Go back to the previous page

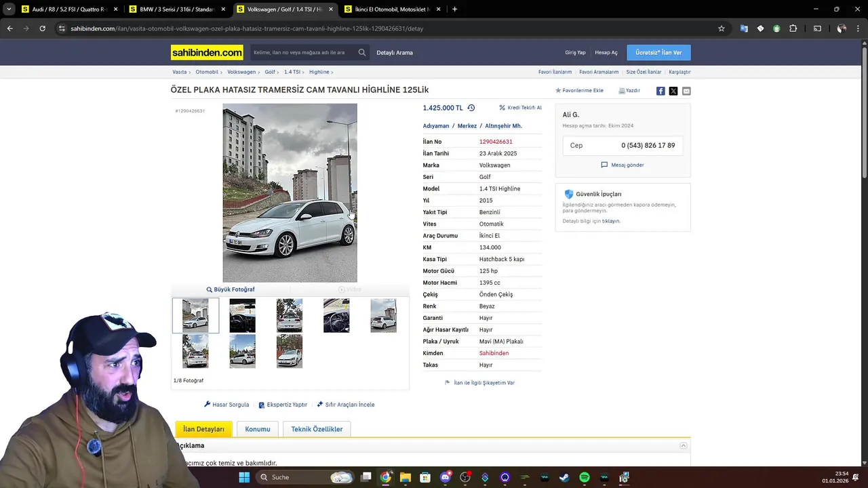tap(9, 28)
